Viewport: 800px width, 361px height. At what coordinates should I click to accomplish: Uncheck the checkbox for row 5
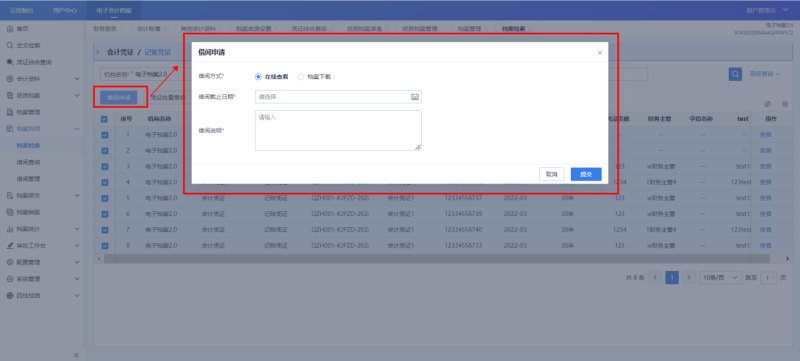(105, 198)
